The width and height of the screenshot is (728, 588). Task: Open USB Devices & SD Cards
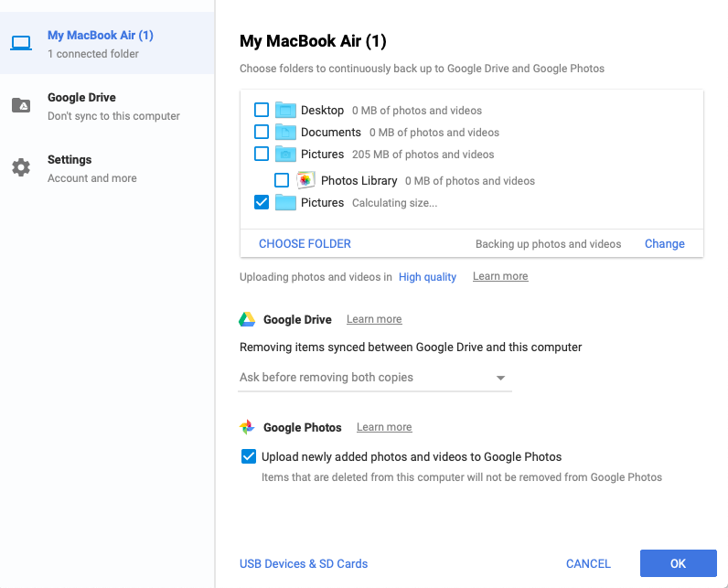coord(304,563)
